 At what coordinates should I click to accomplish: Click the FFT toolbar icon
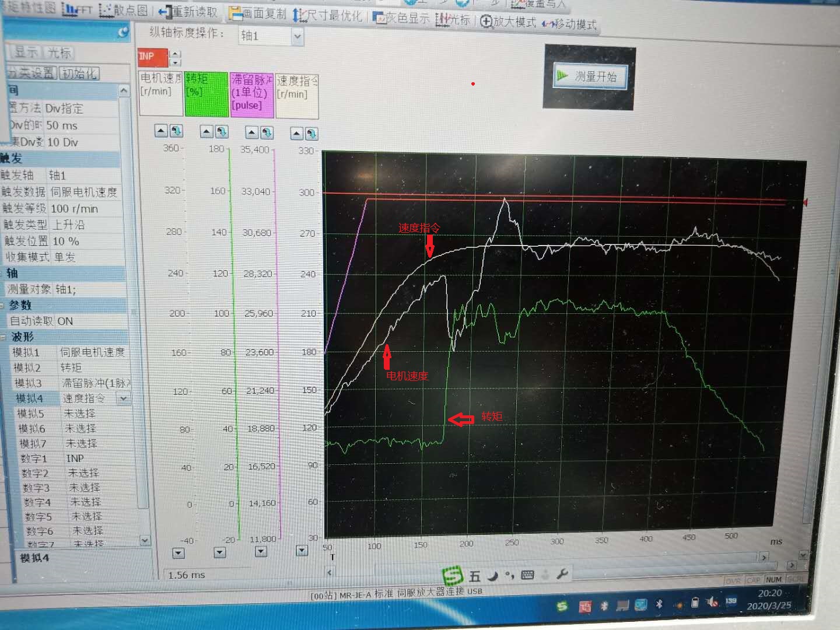[x=77, y=10]
